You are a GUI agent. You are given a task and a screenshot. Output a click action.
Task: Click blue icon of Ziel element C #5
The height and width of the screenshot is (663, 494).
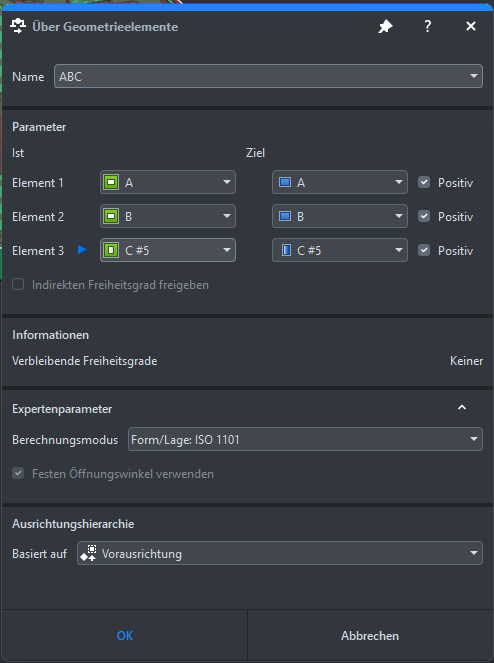(x=286, y=250)
